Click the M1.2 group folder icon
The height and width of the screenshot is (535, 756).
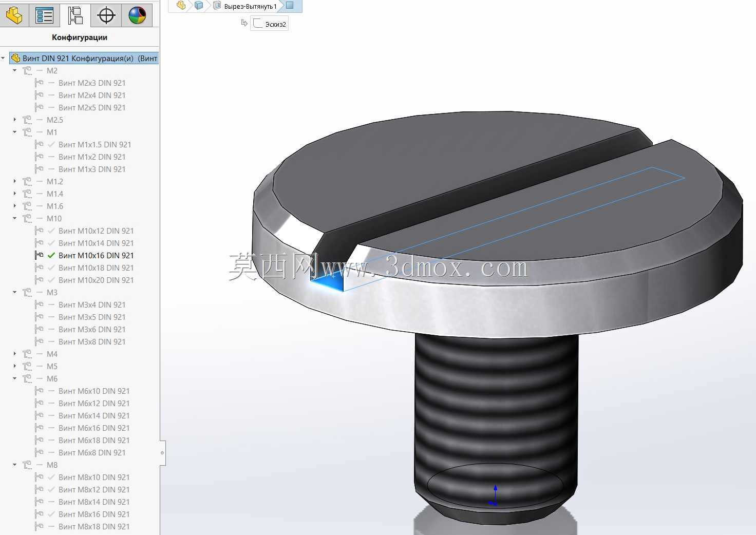(27, 181)
